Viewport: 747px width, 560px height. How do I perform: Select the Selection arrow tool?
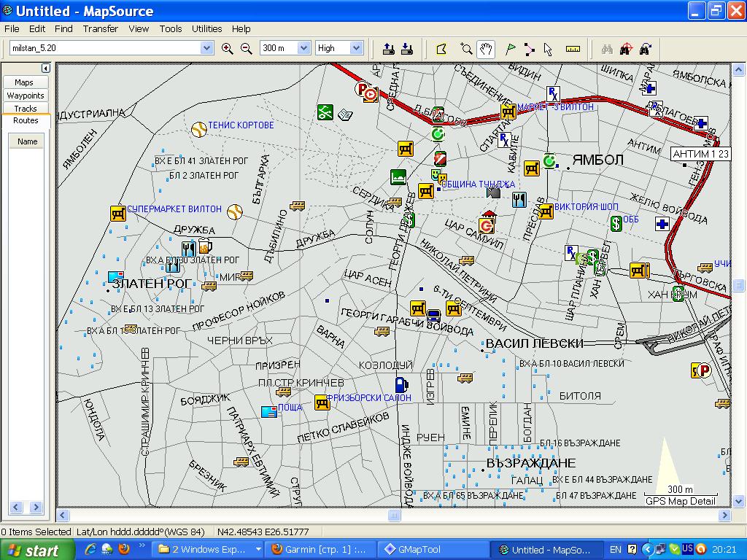click(548, 49)
